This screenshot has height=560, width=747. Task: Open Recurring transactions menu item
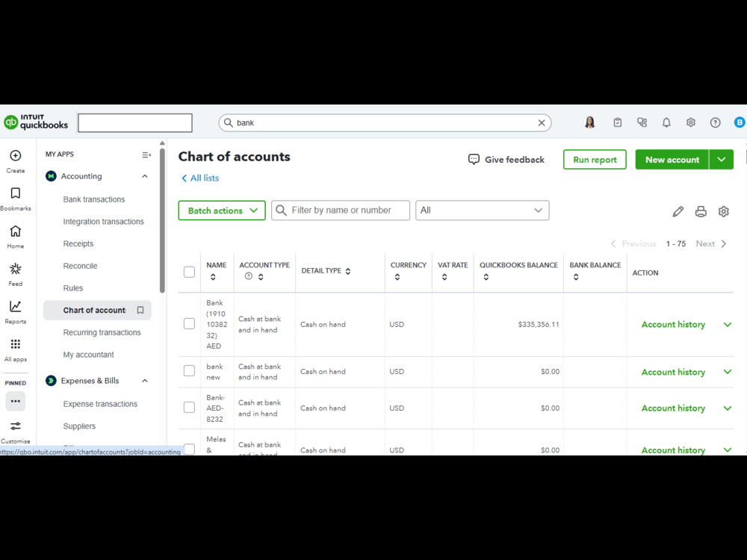click(x=102, y=332)
